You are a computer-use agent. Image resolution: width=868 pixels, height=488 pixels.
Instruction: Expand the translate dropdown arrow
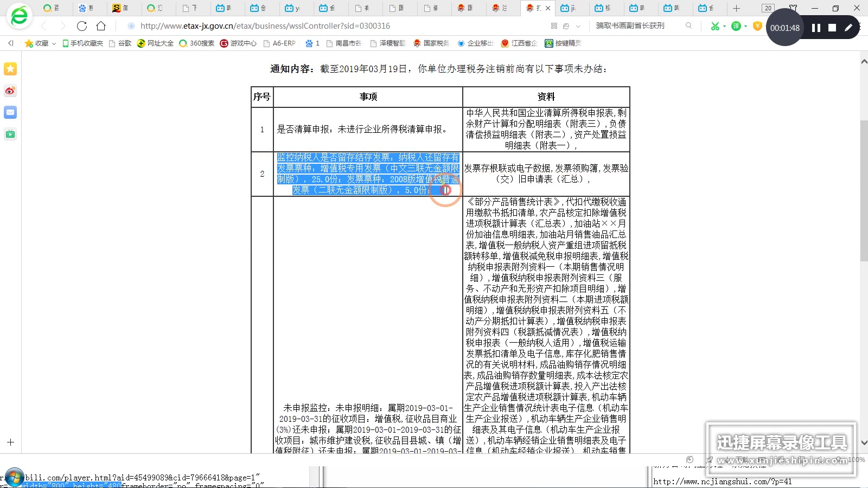point(745,26)
